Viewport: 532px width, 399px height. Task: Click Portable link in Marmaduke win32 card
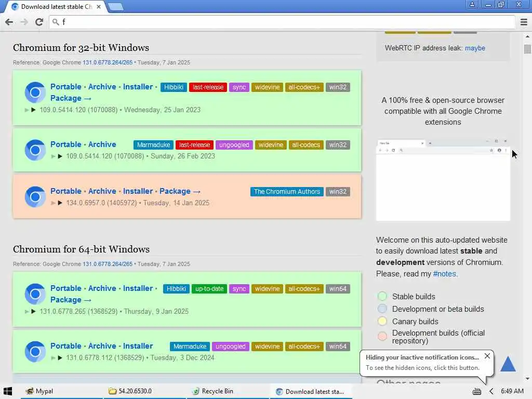pyautogui.click(x=66, y=144)
